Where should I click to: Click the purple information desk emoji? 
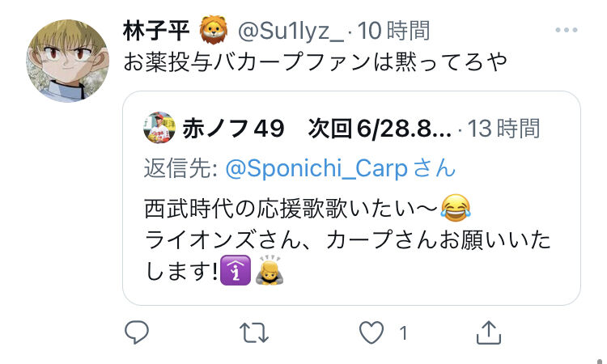[x=235, y=270]
